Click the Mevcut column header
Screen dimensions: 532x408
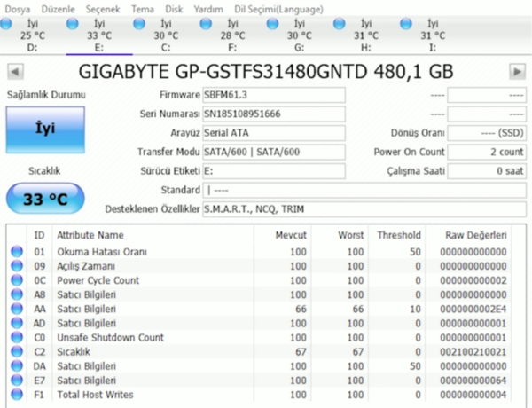[x=291, y=235]
